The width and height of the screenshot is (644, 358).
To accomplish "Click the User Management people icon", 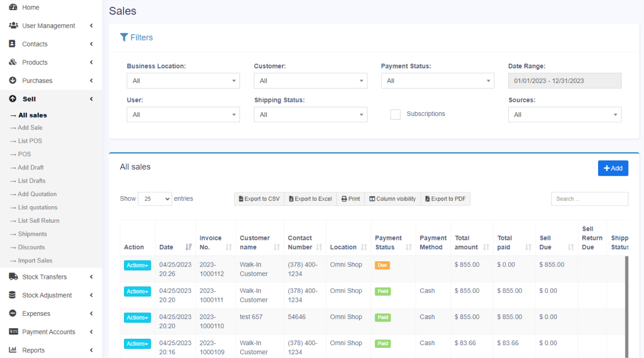I will tap(13, 26).
